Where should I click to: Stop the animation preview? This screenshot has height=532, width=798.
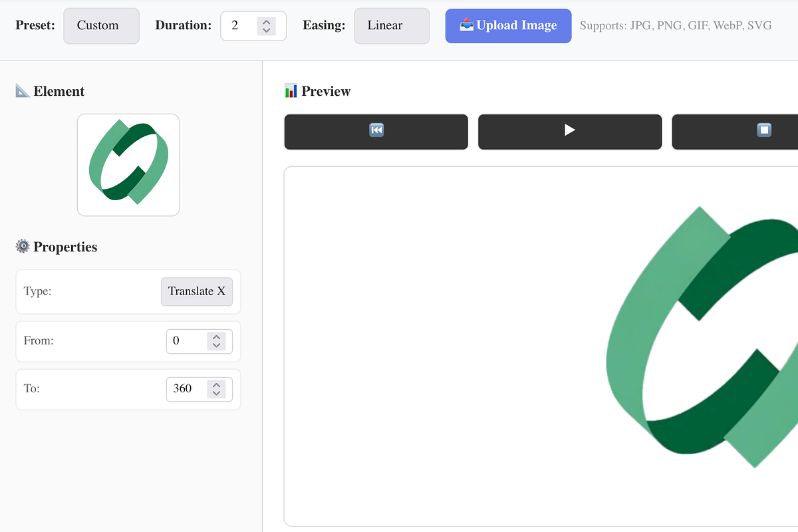tap(735, 132)
